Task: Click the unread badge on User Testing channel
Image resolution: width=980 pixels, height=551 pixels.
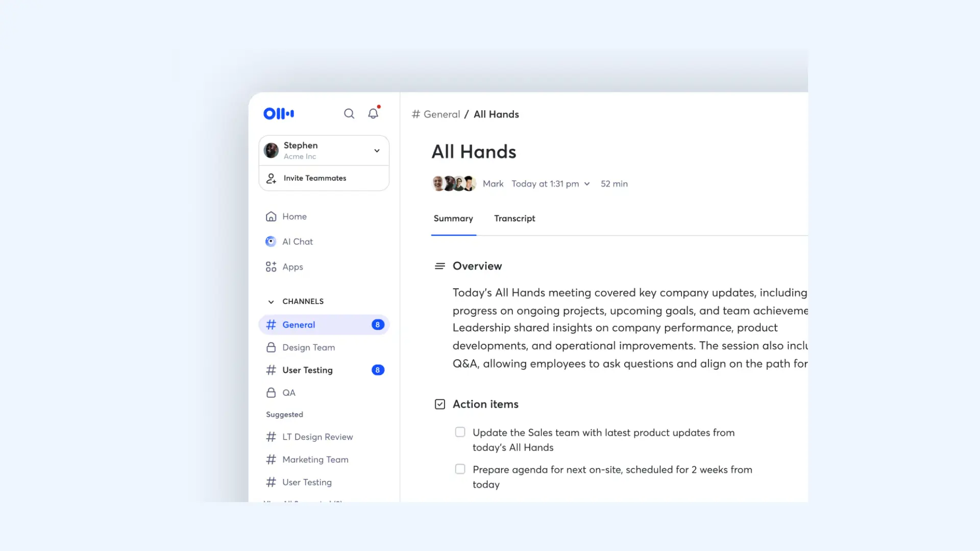Action: 378,370
